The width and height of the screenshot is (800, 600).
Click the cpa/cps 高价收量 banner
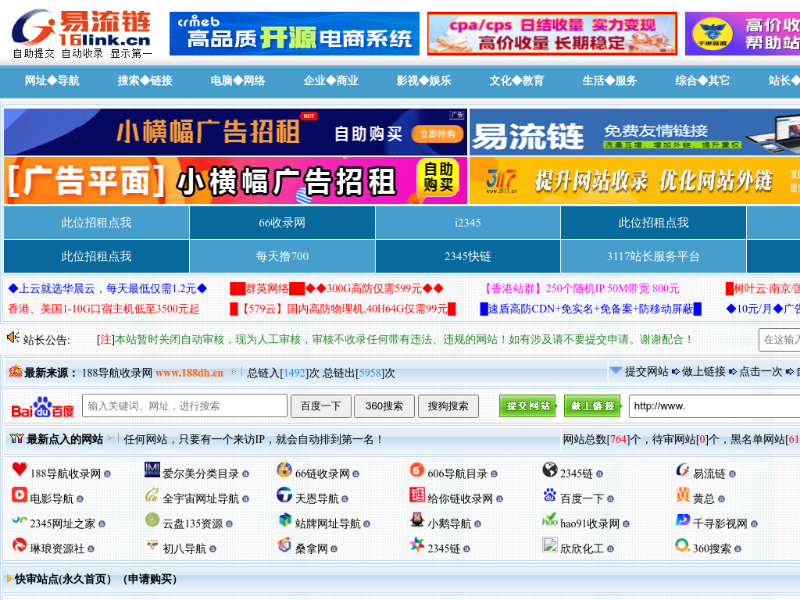click(552, 34)
